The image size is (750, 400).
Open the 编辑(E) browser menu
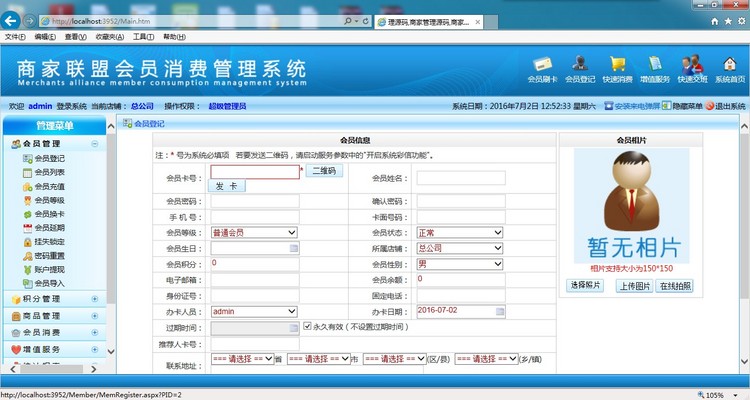tap(45, 37)
